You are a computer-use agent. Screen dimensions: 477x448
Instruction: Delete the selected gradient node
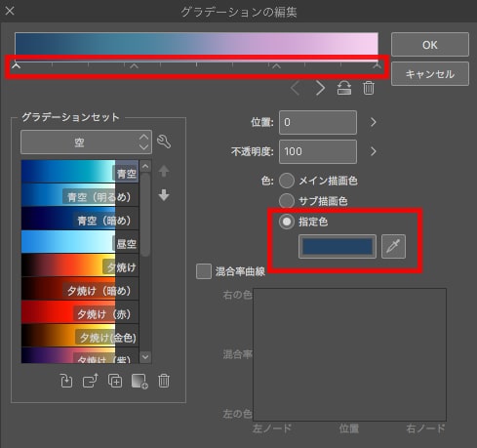click(x=369, y=88)
